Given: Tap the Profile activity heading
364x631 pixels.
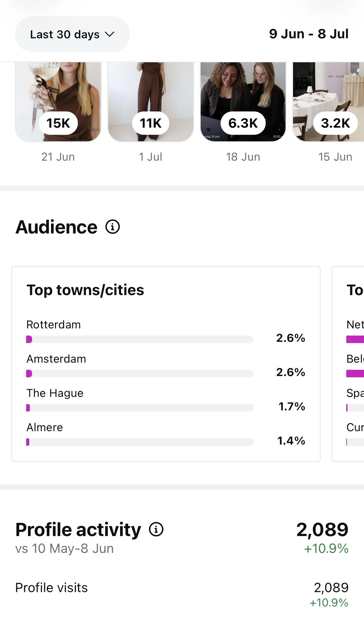Looking at the screenshot, I should pos(78,530).
